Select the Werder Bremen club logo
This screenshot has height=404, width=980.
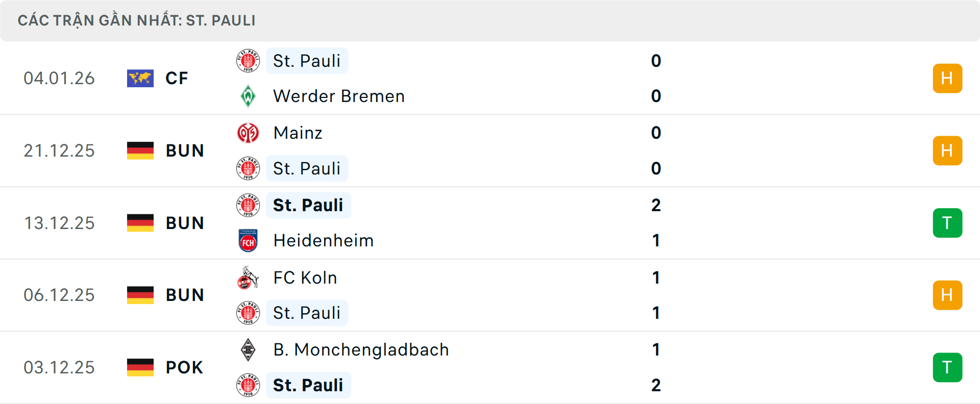click(249, 96)
